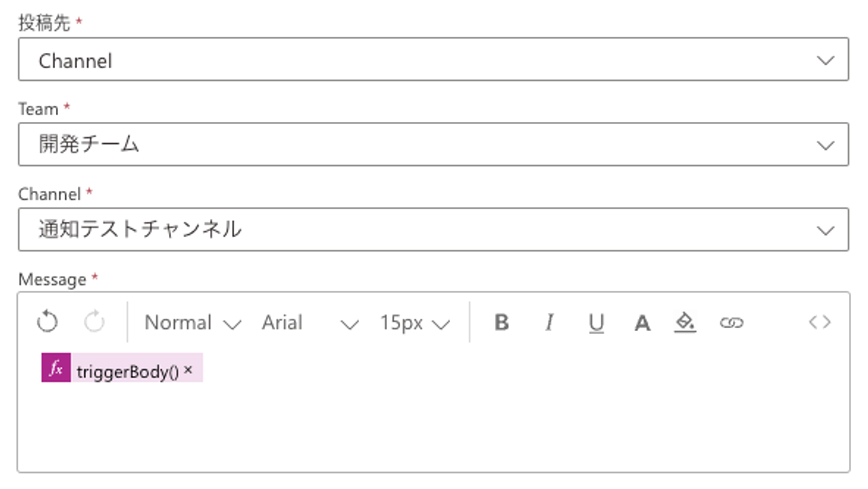Select the 開発チーム team field
This screenshot has height=489, width=868.
[433, 145]
